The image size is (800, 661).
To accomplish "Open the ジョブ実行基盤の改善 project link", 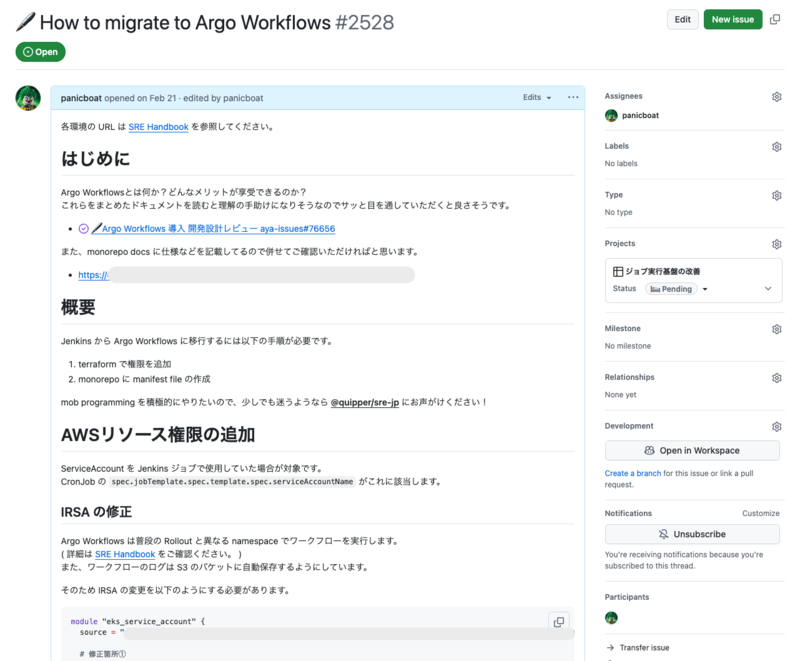I will [x=663, y=271].
